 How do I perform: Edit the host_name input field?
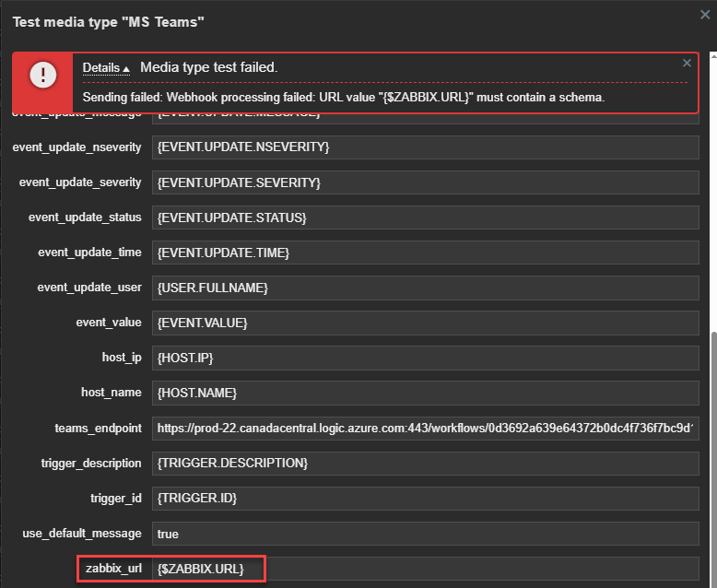pyautogui.click(x=425, y=393)
